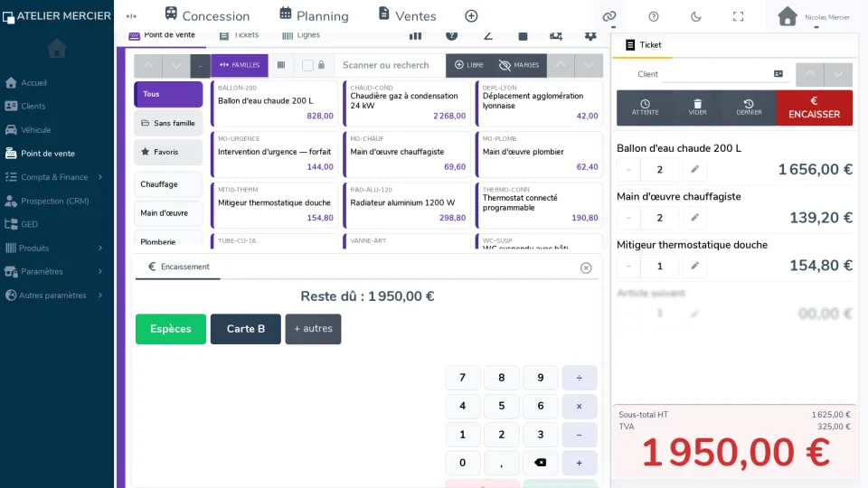
Task: Click the keypad plus key
Action: point(579,463)
